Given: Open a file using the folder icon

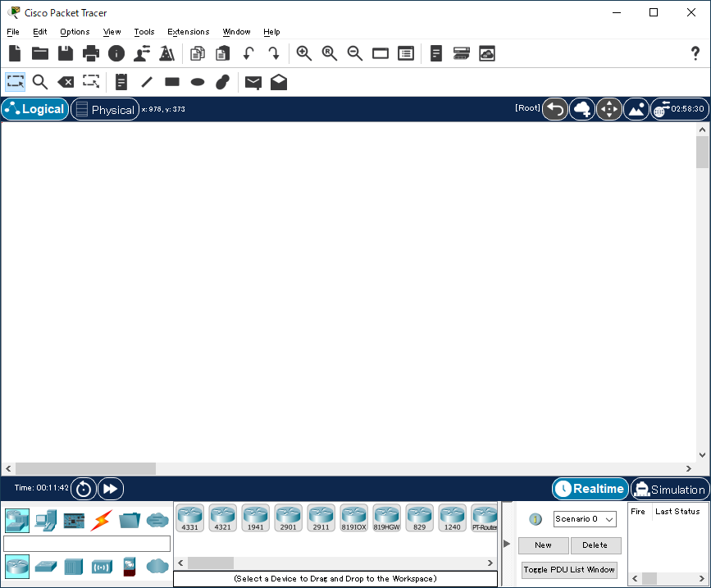Looking at the screenshot, I should 40,53.
